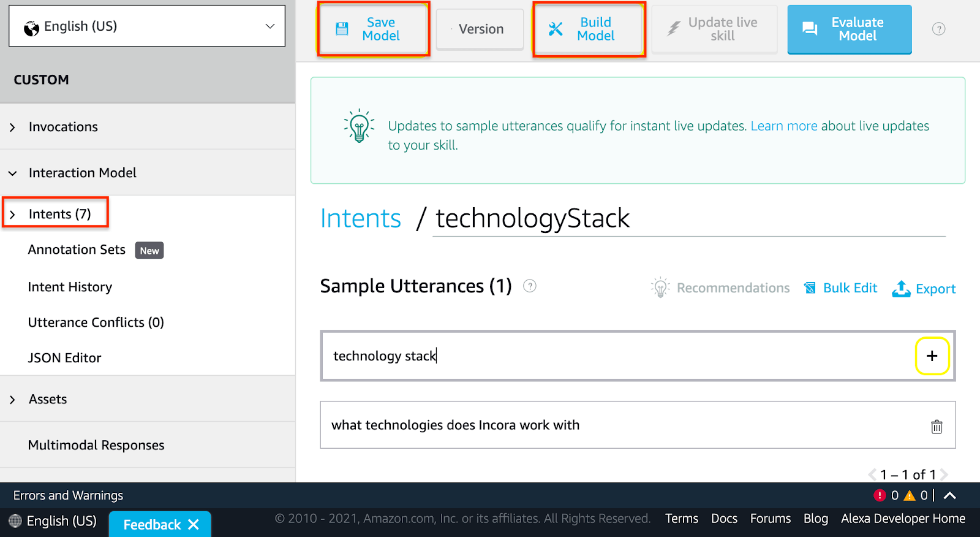This screenshot has width=980, height=537.
Task: Expand the Errors and Warnings panel arrow
Action: [x=950, y=495]
